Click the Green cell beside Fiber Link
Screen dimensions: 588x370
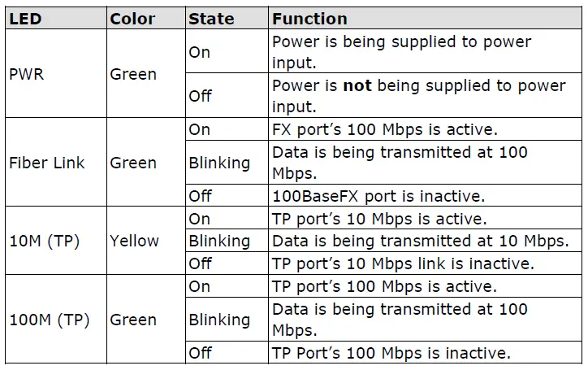tap(133, 163)
